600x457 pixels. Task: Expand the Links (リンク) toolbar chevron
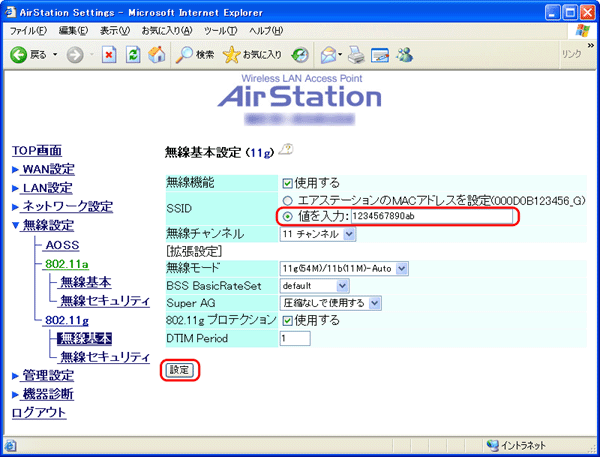(x=591, y=46)
